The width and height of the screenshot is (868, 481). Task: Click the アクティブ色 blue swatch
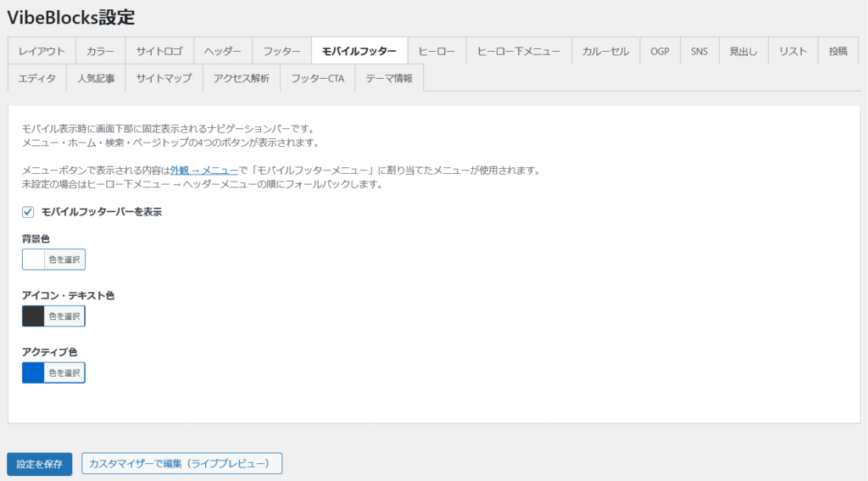(x=33, y=372)
